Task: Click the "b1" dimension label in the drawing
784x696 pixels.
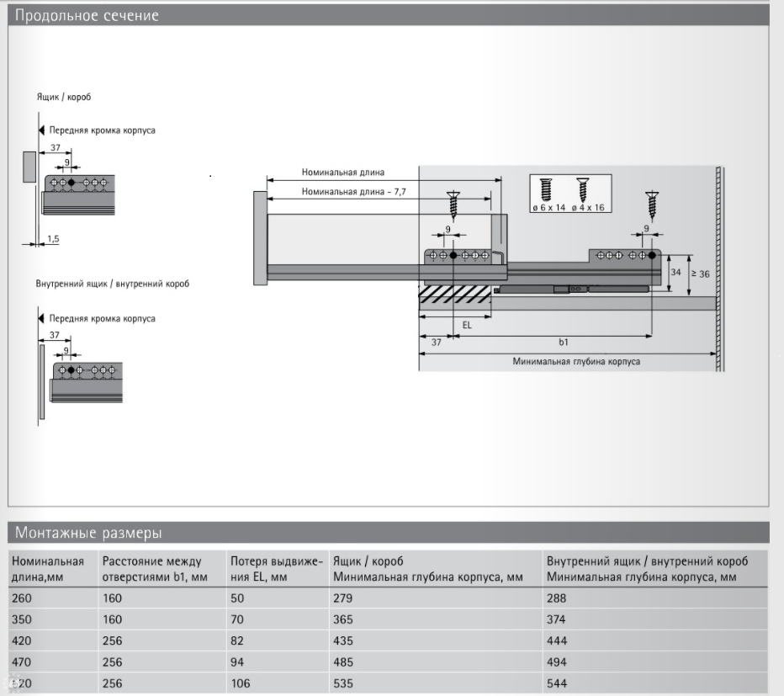Action: pyautogui.click(x=564, y=343)
